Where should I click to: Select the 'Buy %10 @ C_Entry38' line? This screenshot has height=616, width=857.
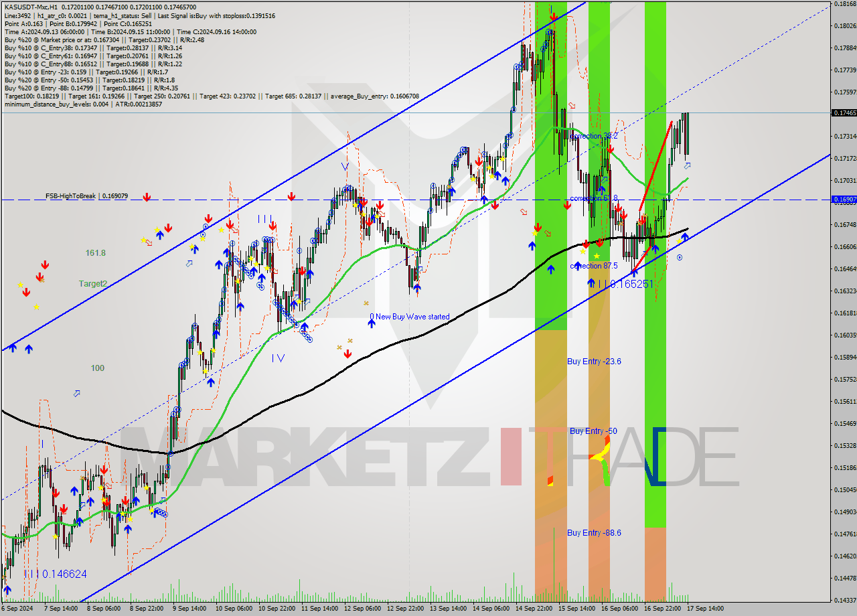tap(93, 48)
